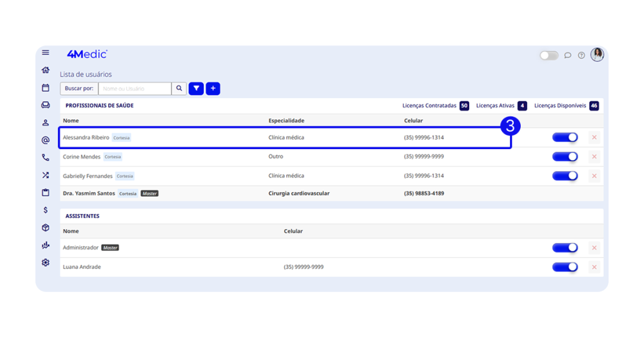Click the magnifier search button

(x=179, y=89)
